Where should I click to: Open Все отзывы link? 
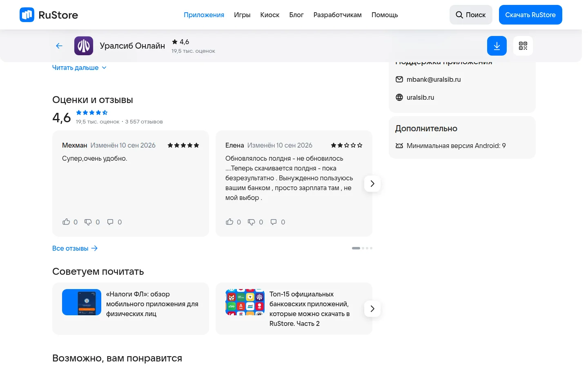click(75, 248)
